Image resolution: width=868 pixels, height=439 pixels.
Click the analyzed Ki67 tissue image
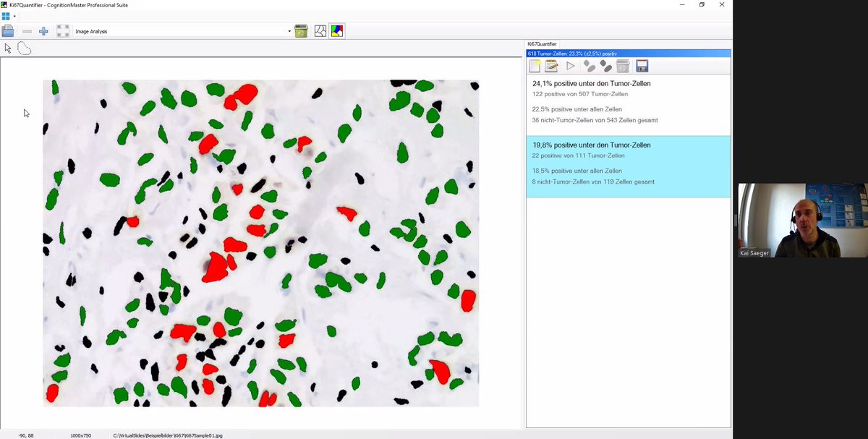coord(260,243)
